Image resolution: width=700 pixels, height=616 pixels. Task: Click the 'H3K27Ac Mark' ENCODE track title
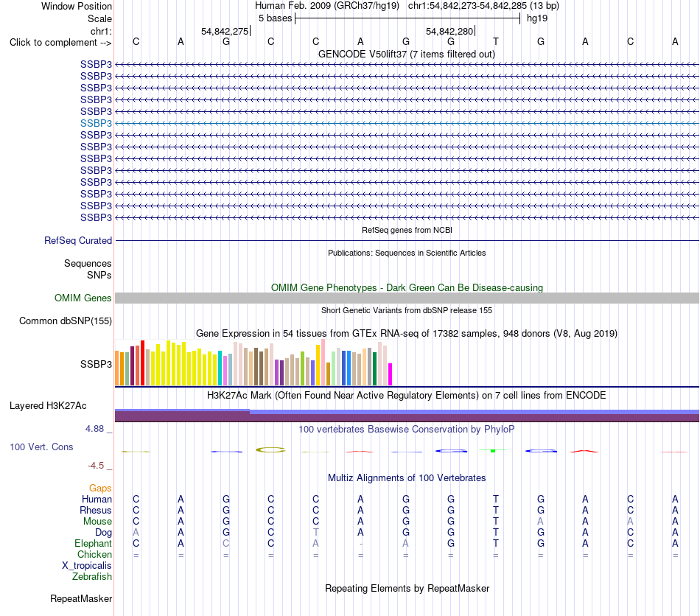tap(407, 396)
